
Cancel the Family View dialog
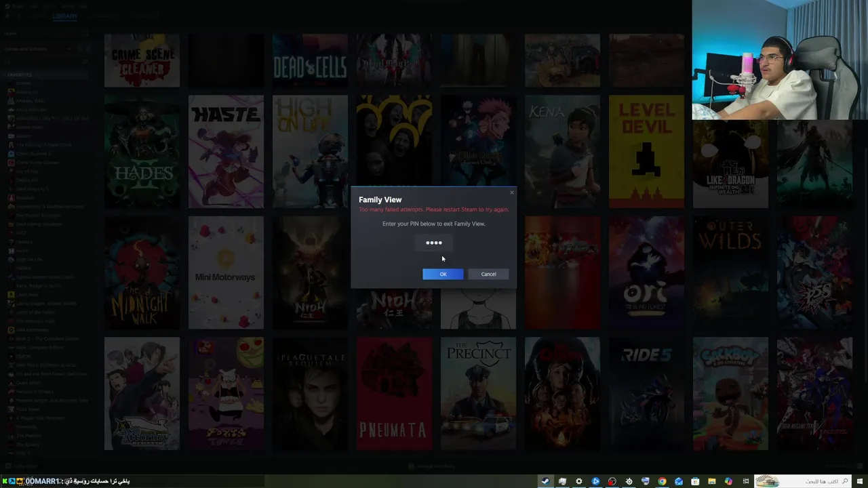pos(488,274)
